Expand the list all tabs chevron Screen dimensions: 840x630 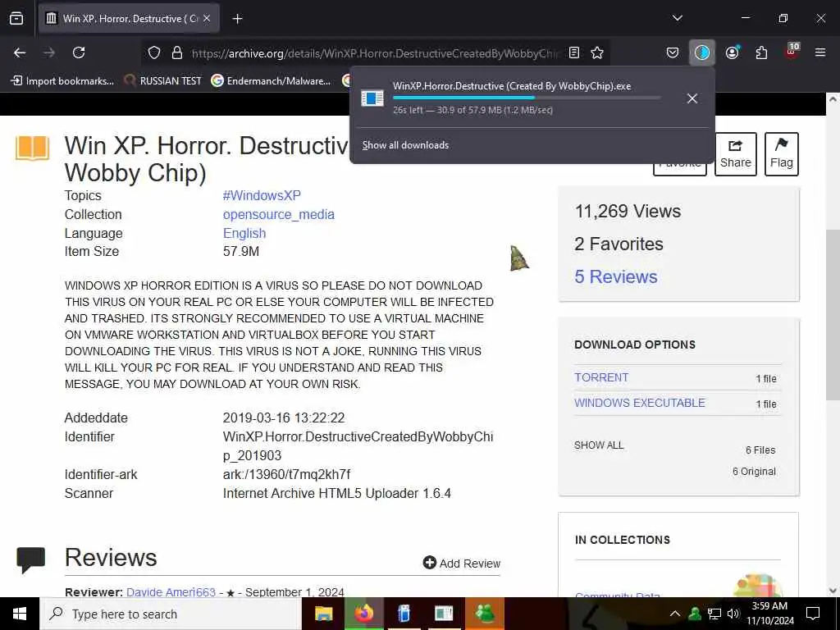click(x=677, y=18)
